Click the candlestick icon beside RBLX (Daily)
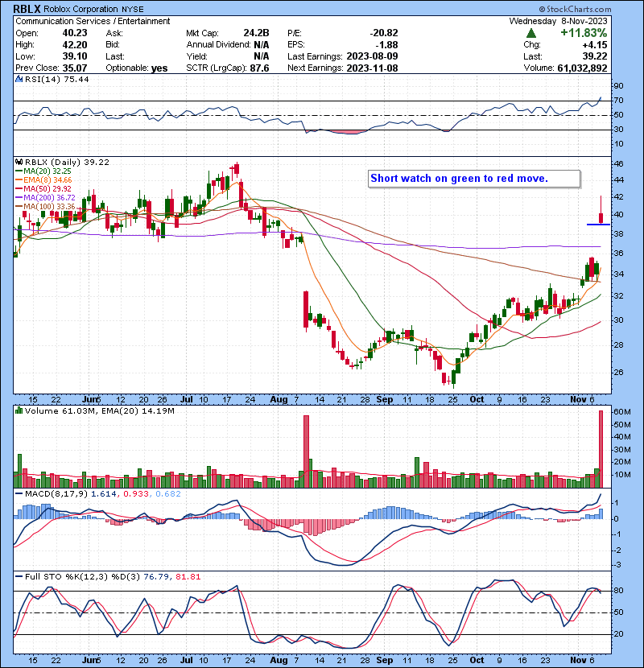Image resolution: width=644 pixels, height=668 pixels. pos(19,162)
